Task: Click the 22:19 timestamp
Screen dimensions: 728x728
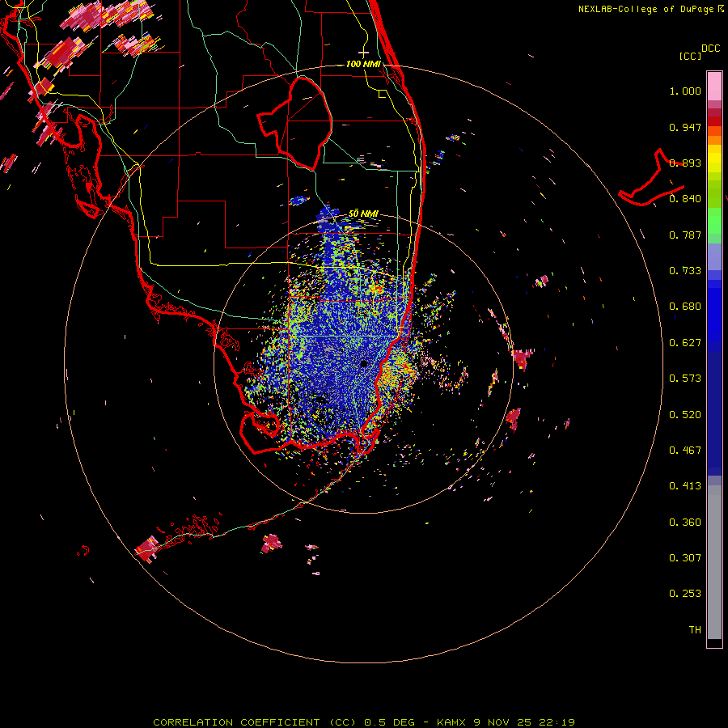Action: [557, 722]
